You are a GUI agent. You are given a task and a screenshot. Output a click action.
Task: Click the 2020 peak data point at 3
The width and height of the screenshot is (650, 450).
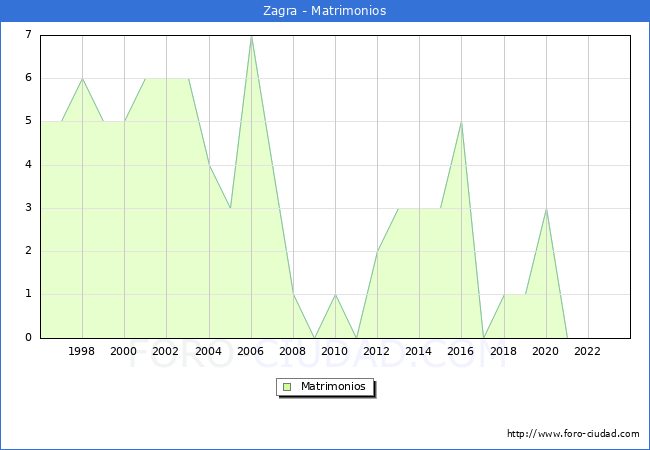(x=546, y=209)
